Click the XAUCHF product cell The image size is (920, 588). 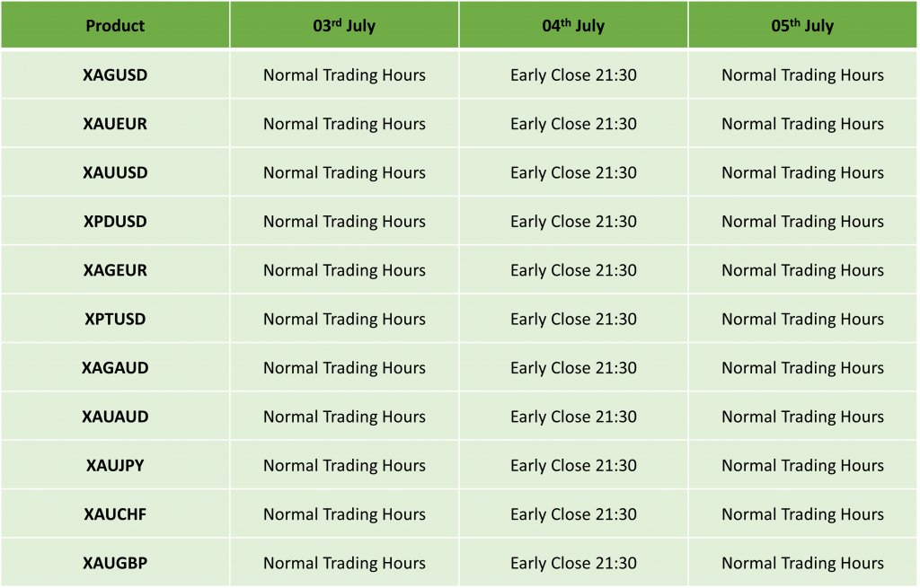(115, 514)
